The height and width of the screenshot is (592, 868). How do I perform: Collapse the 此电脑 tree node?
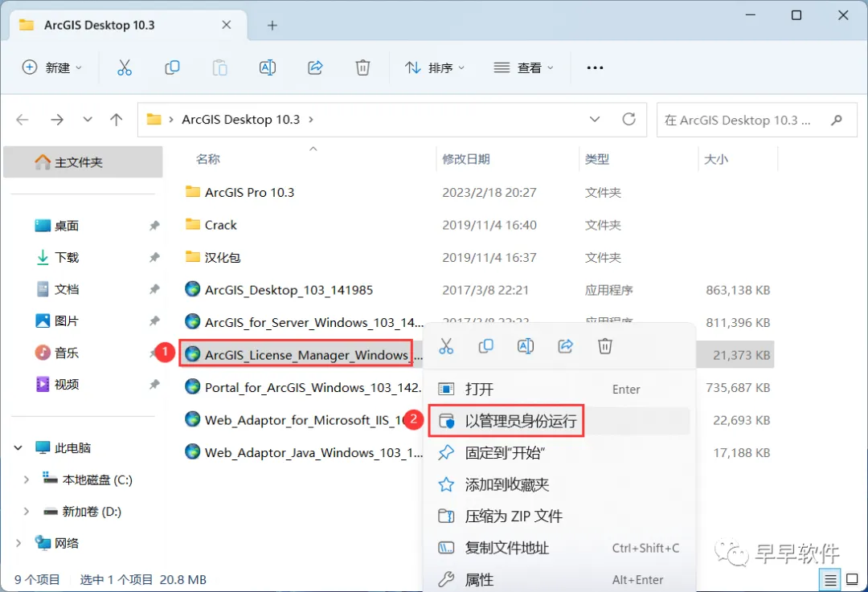(x=18, y=447)
